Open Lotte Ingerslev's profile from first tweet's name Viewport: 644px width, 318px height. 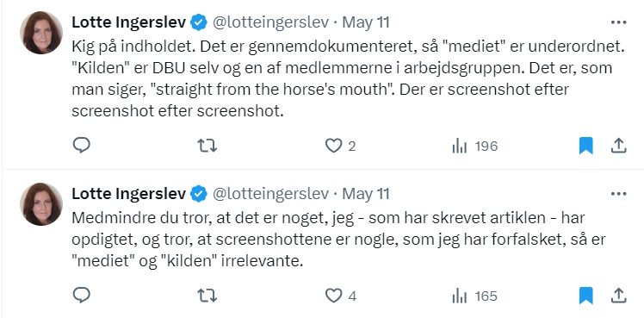coord(128,22)
